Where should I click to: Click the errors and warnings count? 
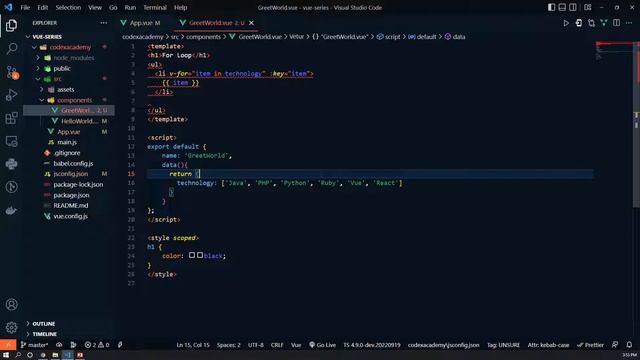97,345
